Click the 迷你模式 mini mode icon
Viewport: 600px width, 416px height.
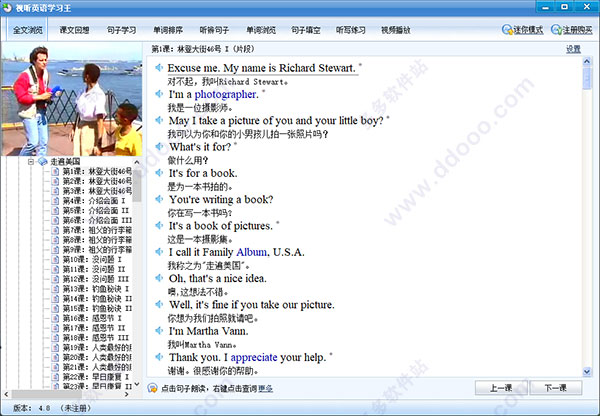(507, 30)
